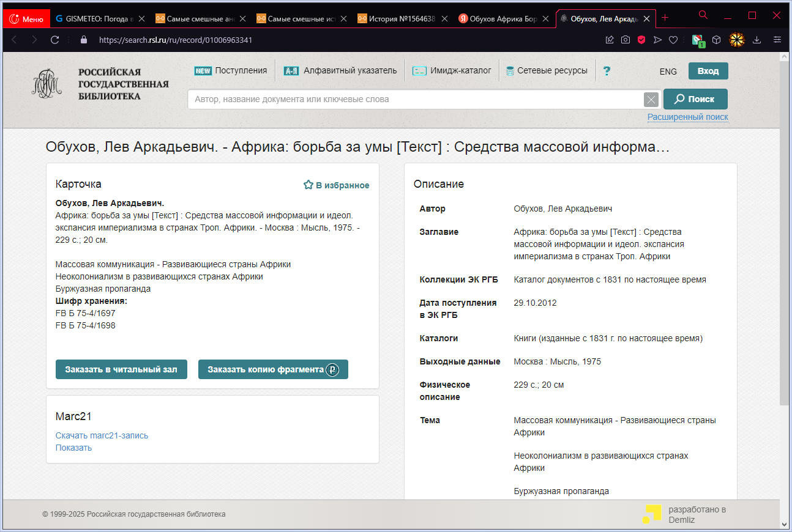The image size is (792, 532).
Task: Open the downloads icon in browser toolbar
Action: 757,40
